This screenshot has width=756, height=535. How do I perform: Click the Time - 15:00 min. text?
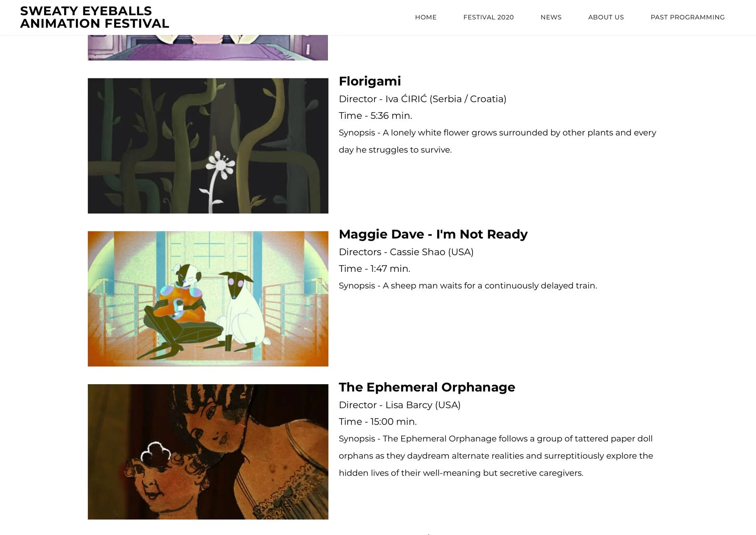[x=378, y=422]
